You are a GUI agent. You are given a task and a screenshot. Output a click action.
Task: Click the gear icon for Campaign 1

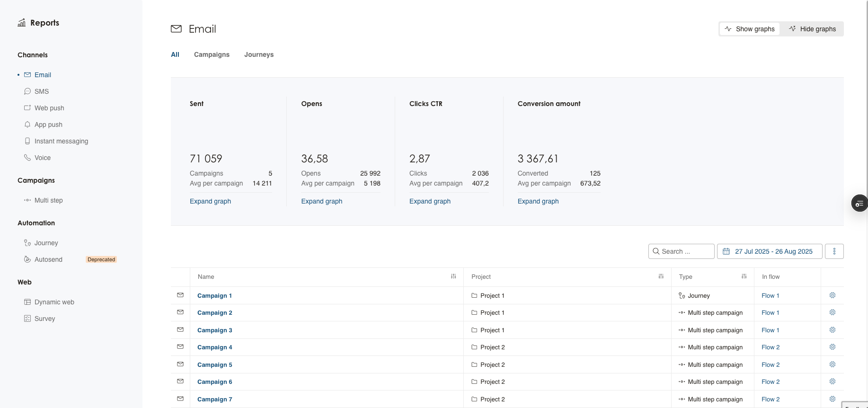832,295
